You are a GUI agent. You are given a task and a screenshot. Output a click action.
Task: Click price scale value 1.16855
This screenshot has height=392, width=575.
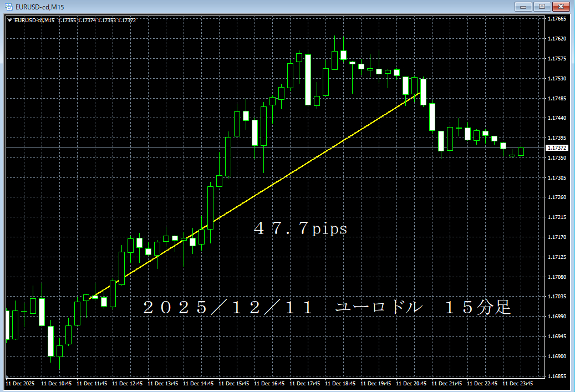pyautogui.click(x=557, y=376)
